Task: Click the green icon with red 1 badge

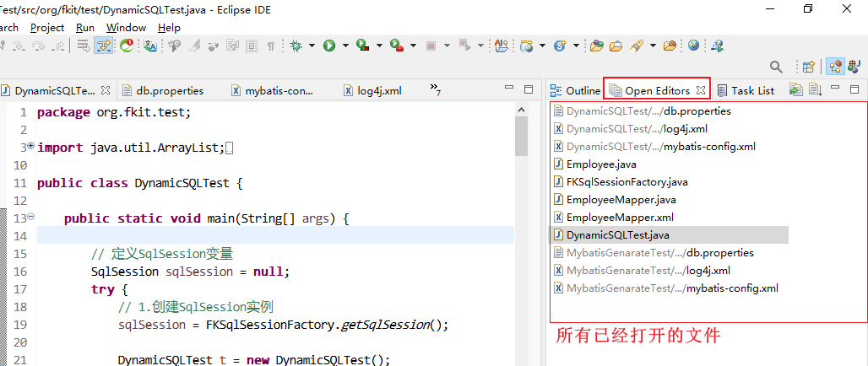Action: point(127,46)
